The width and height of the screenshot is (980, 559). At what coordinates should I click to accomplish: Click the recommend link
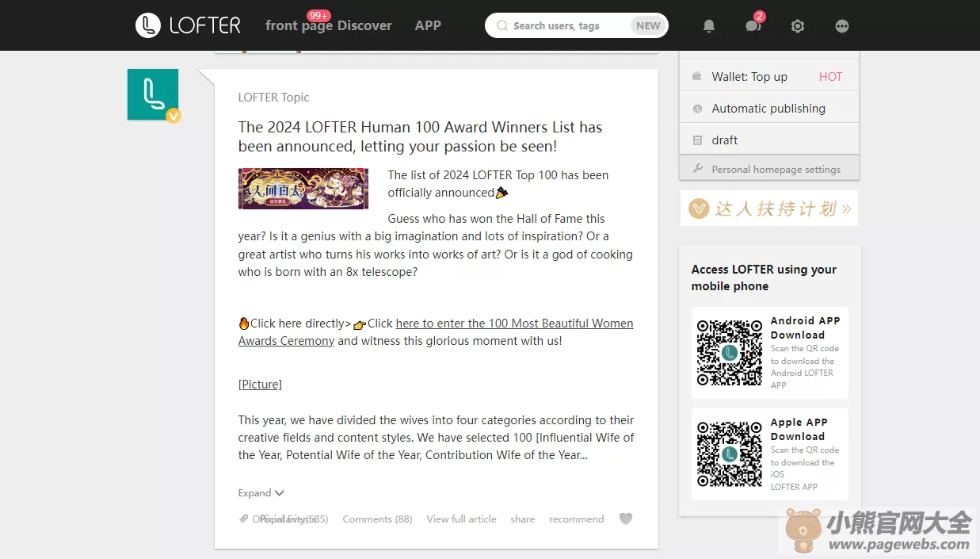(576, 519)
